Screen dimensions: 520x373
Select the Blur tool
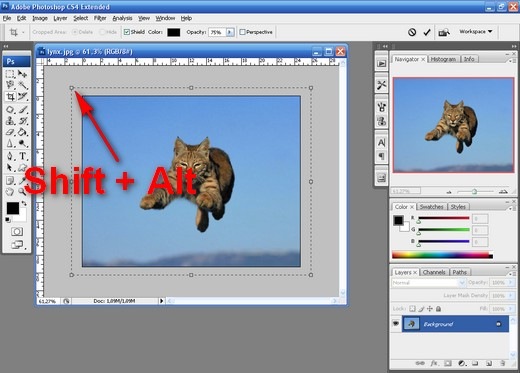10,143
